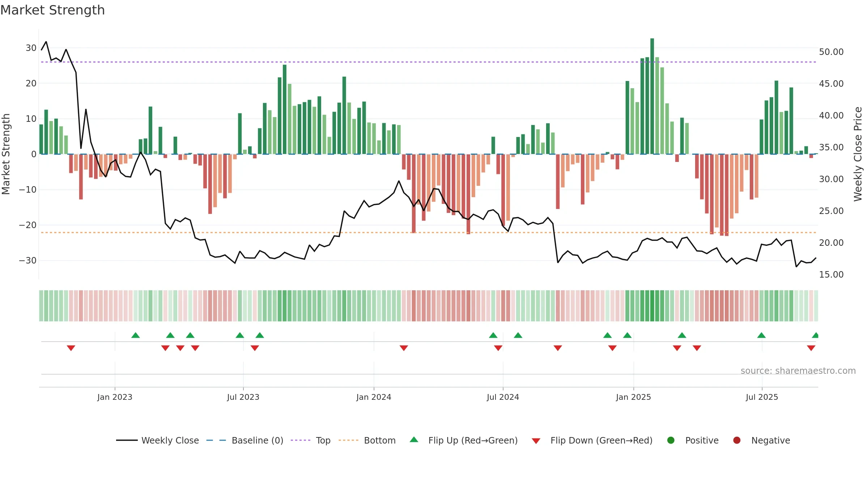Viewport: 868px width, 488px height.
Task: Click the 'Jul 2025' x-axis label
Action: point(762,397)
